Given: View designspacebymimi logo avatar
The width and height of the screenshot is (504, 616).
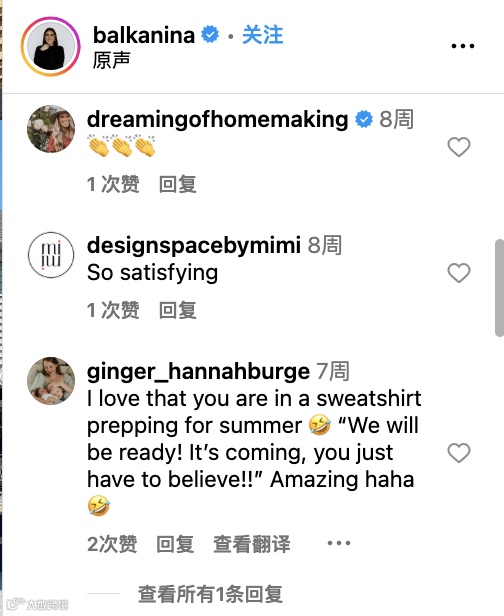Looking at the screenshot, I should click(x=51, y=255).
